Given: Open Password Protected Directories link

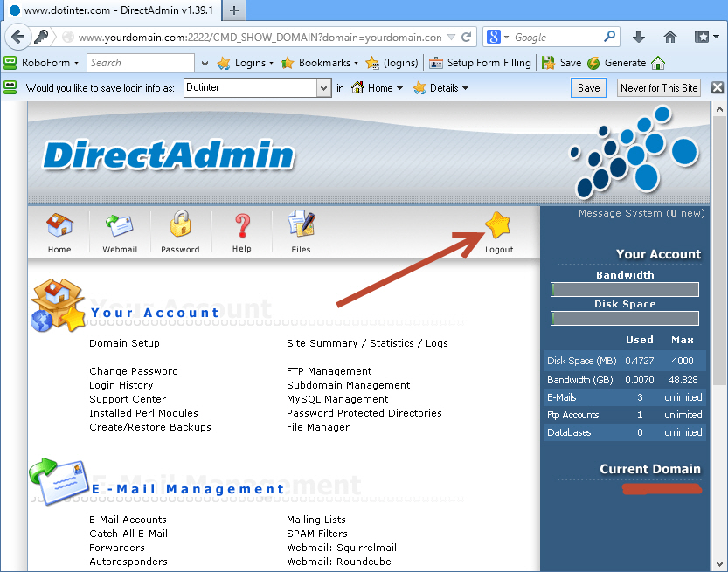Looking at the screenshot, I should [364, 413].
